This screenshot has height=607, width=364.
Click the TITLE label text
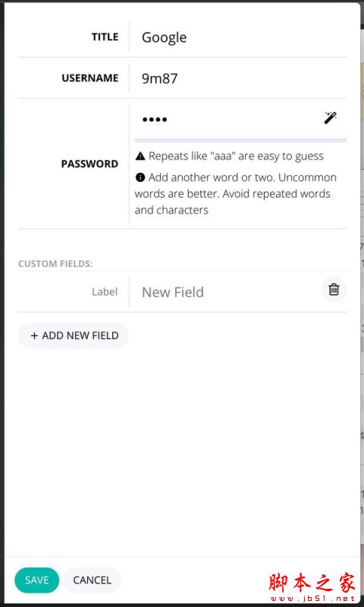point(105,37)
